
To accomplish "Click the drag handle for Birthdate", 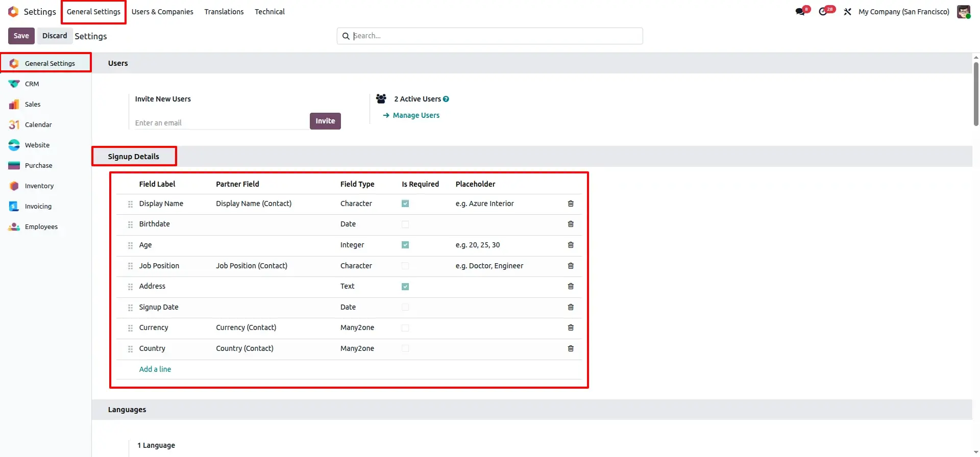I will click(x=130, y=224).
